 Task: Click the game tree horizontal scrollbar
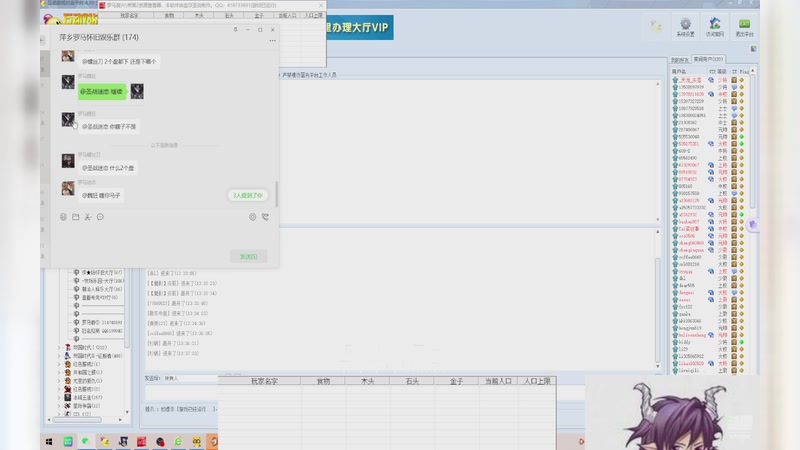coord(77,419)
